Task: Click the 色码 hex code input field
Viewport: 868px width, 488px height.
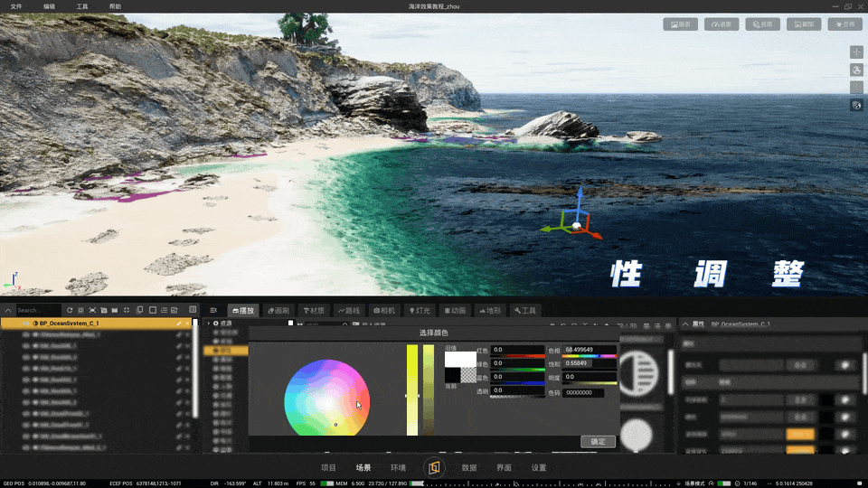Action: pyautogui.click(x=583, y=393)
